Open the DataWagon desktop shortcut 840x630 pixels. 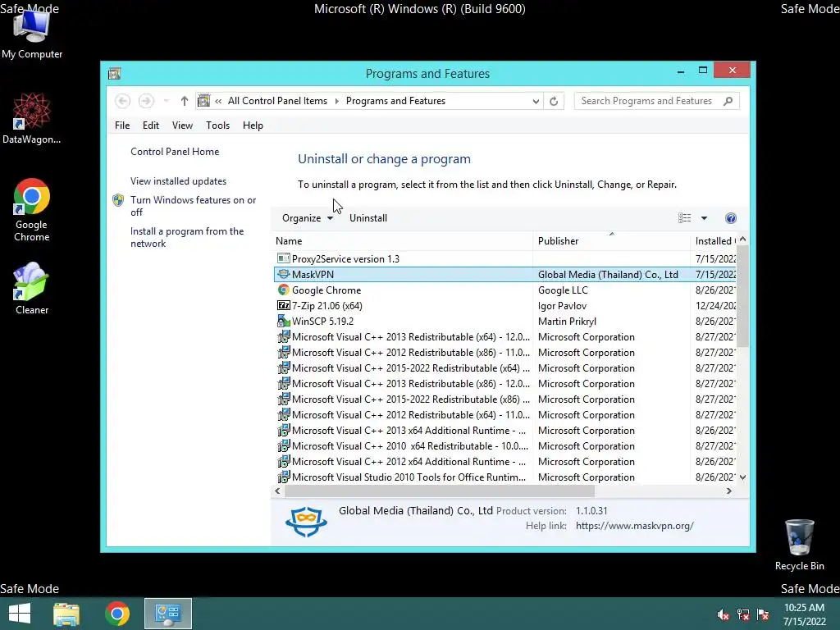pos(32,118)
